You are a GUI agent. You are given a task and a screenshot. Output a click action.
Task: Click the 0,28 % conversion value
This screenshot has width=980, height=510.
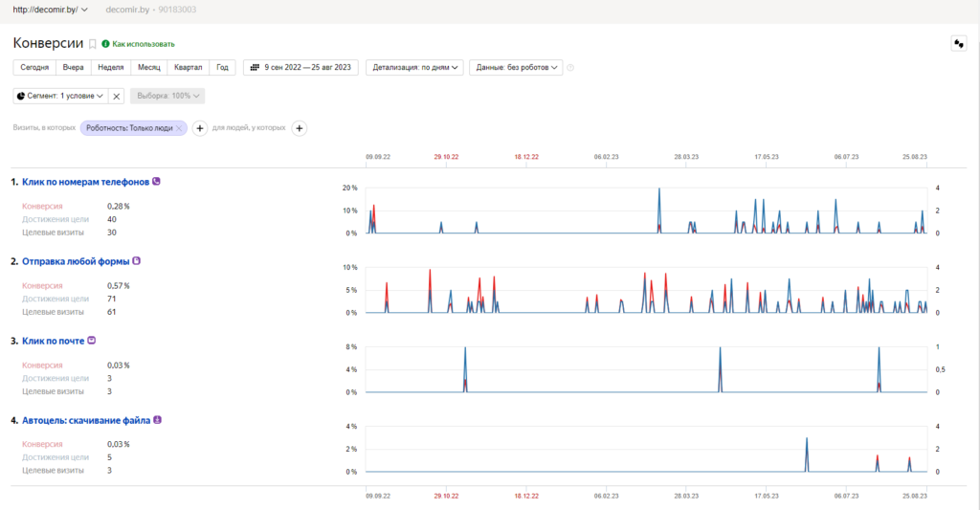pos(118,207)
